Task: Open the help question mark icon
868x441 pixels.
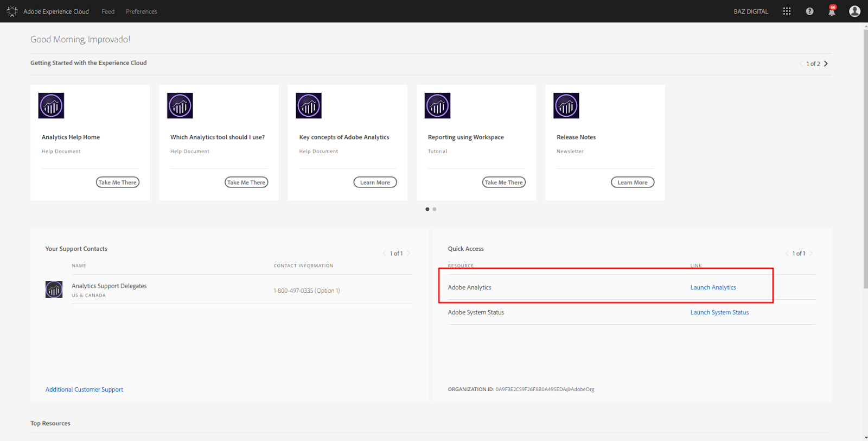Action: (809, 11)
